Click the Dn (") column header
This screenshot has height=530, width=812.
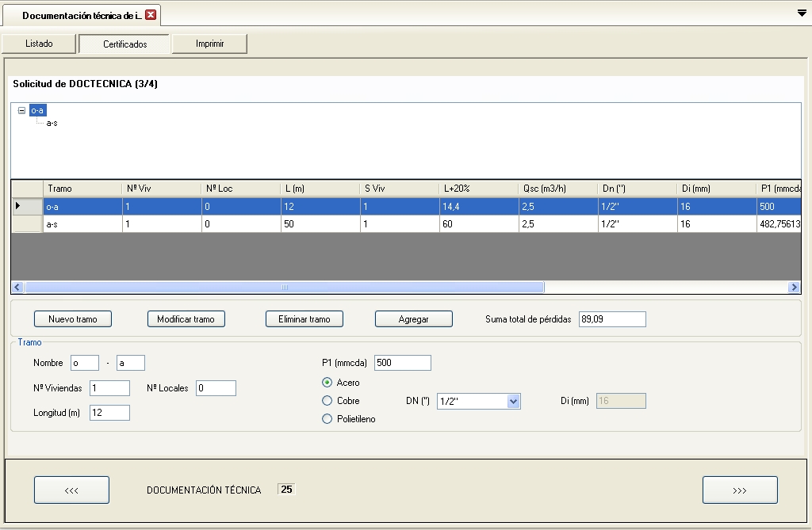[x=637, y=189]
